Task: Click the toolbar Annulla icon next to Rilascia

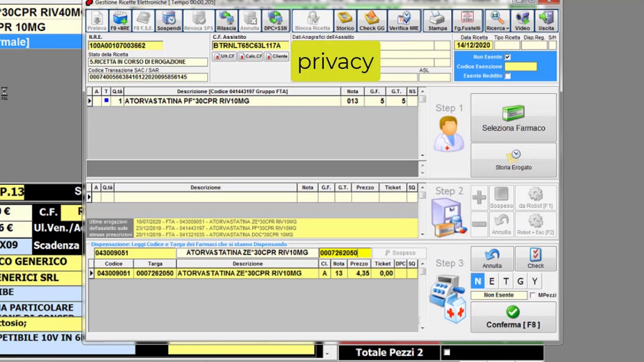Action: pyautogui.click(x=250, y=21)
